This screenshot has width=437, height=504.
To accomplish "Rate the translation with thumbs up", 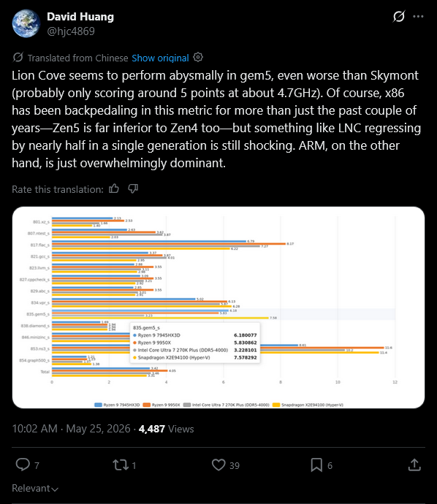I will pos(114,188).
